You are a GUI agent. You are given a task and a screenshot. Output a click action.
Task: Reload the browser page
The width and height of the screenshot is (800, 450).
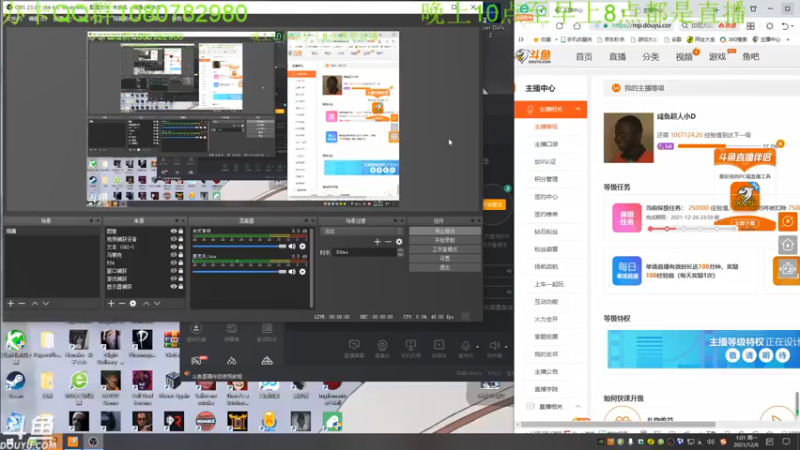point(560,26)
